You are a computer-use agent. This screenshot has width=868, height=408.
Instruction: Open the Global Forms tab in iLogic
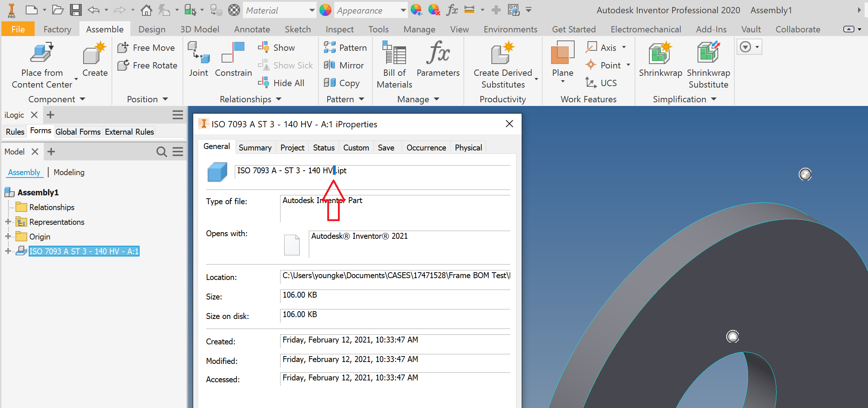pos(78,132)
